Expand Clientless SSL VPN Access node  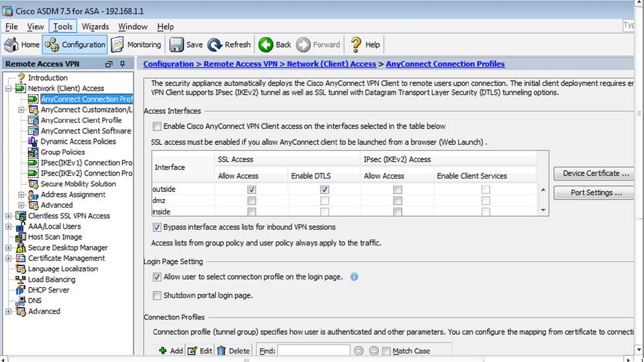click(x=8, y=216)
